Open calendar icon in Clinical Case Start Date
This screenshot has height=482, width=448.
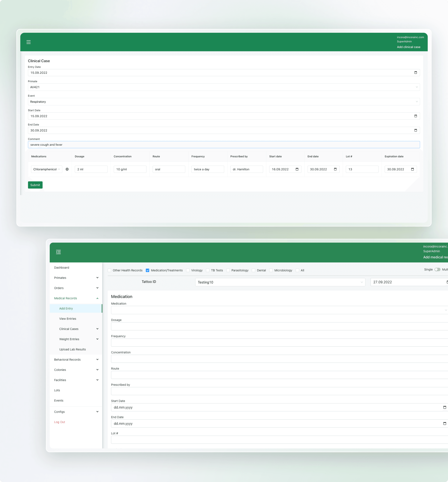click(415, 116)
